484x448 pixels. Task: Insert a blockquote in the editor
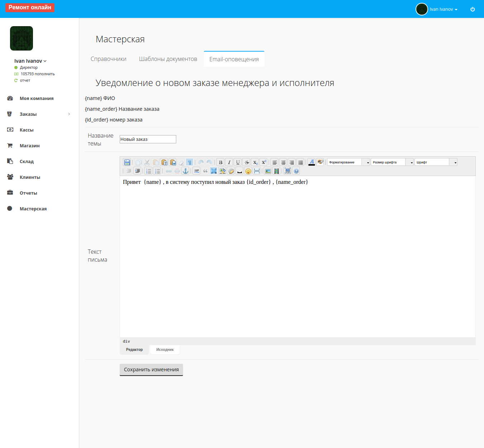pyautogui.click(x=205, y=171)
